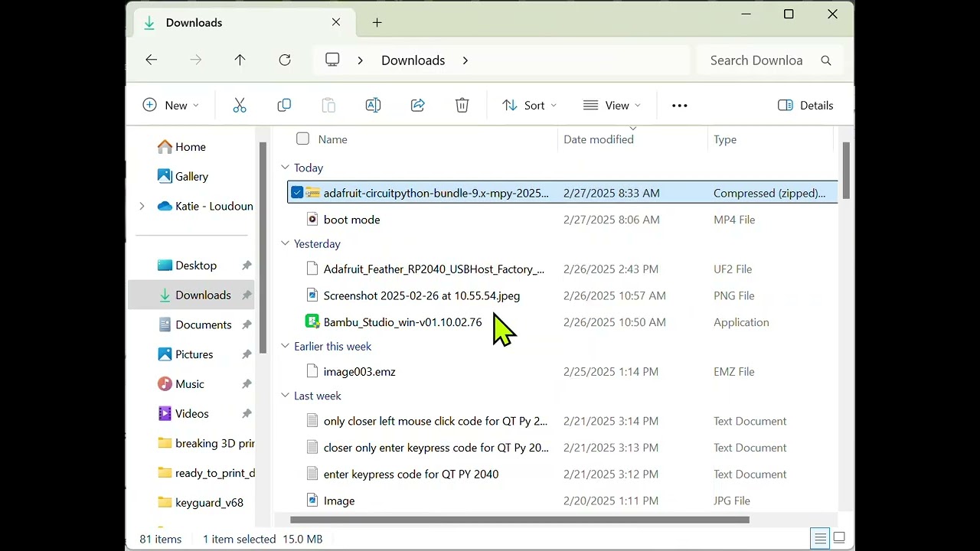Click Downloads breadcrumb in address bar
Image resolution: width=980 pixels, height=551 pixels.
tap(413, 60)
